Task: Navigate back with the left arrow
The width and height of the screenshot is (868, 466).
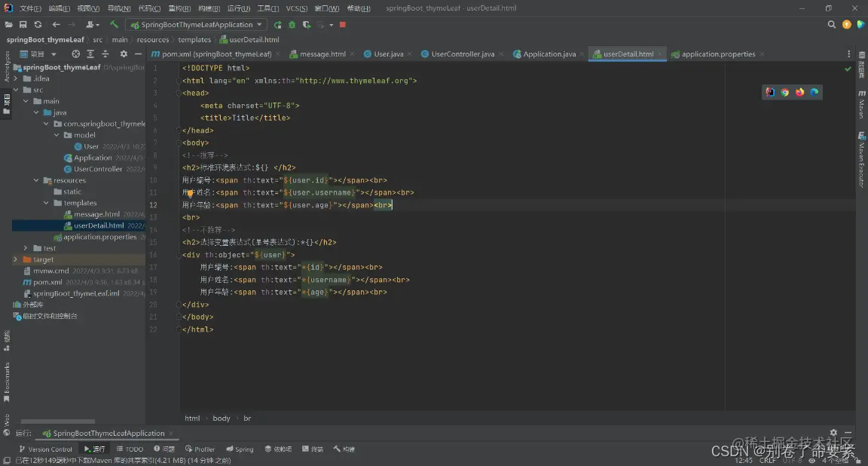Action: (56, 24)
